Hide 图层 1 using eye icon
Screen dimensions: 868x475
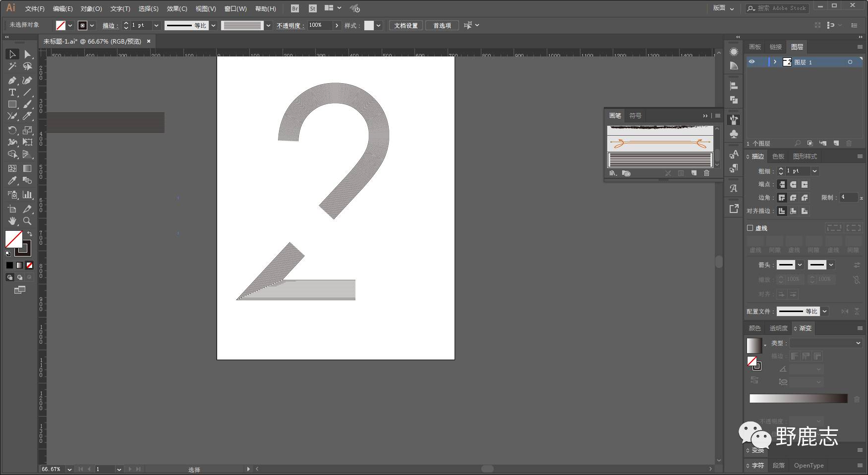point(752,62)
